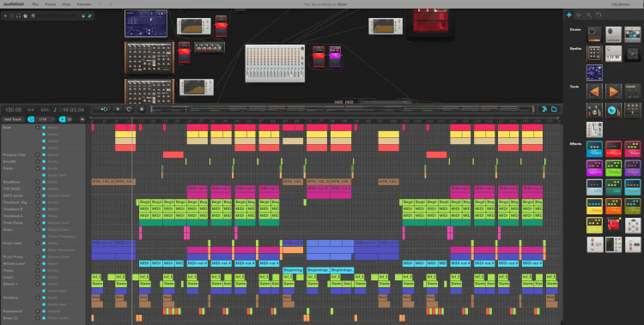The width and height of the screenshot is (644, 325).
Task: Click the headphones icon in top-left toolbar
Action: [x=19, y=16]
